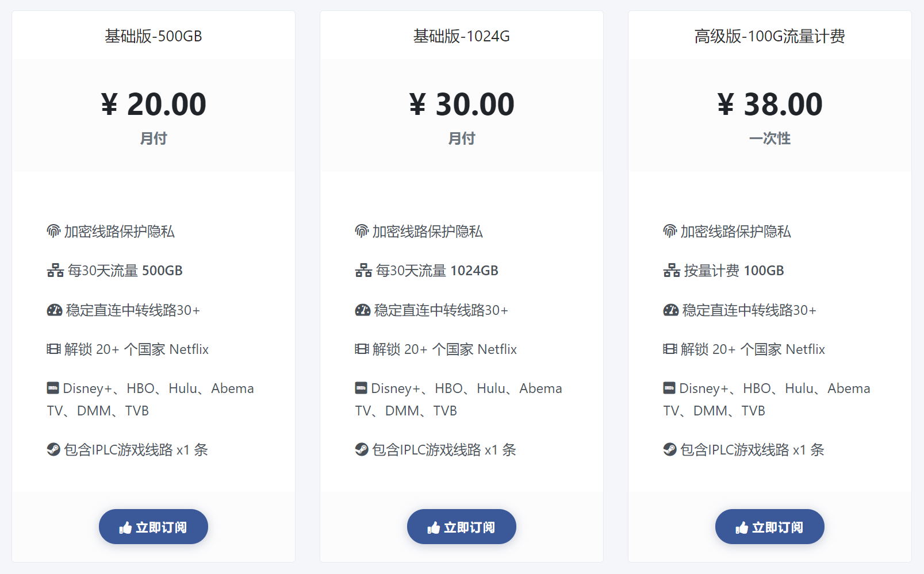This screenshot has height=574, width=924.
Task: Subscribe to the 高级版-100G流量计费 plan
Action: click(769, 527)
